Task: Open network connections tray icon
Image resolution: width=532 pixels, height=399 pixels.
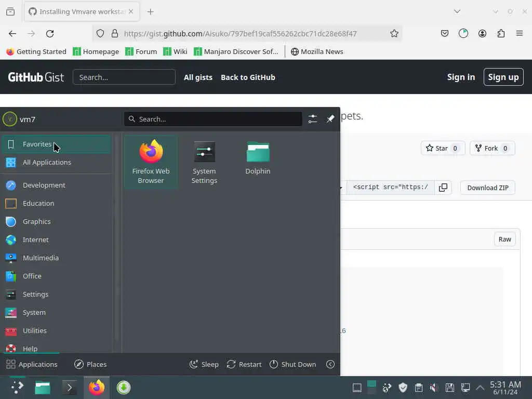Action: point(465,388)
